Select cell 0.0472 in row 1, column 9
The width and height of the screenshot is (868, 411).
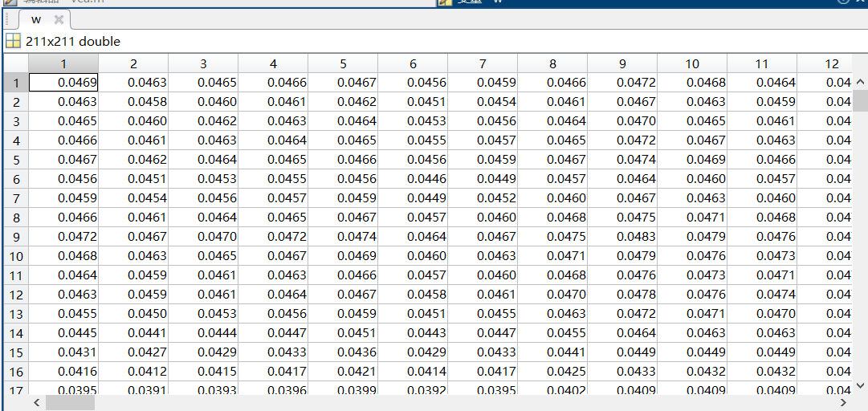[x=622, y=83]
